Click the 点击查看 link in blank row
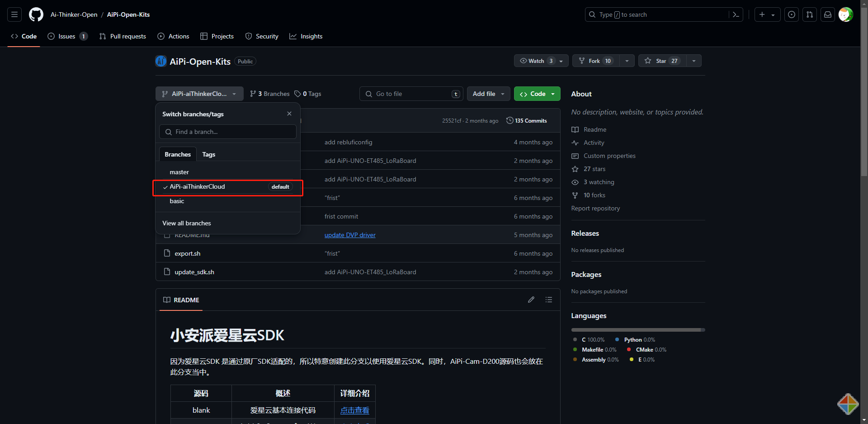Image resolution: width=868 pixels, height=424 pixels. (x=355, y=410)
